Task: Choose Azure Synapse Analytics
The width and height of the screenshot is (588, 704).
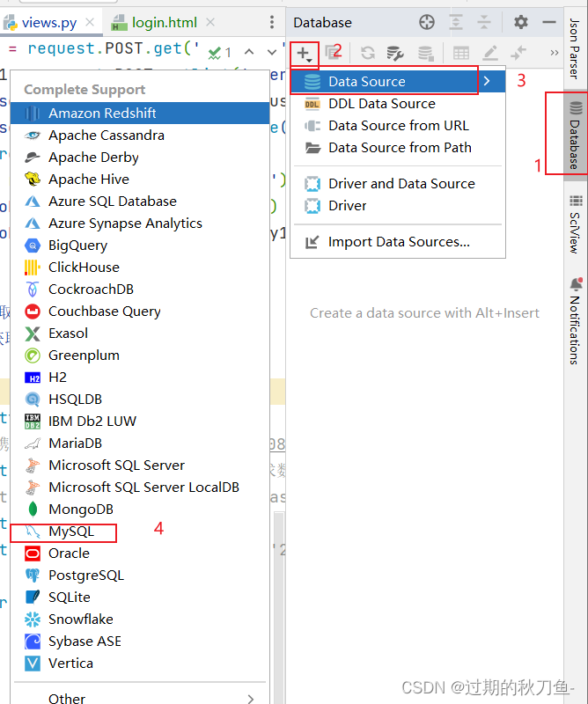Action: click(140, 224)
